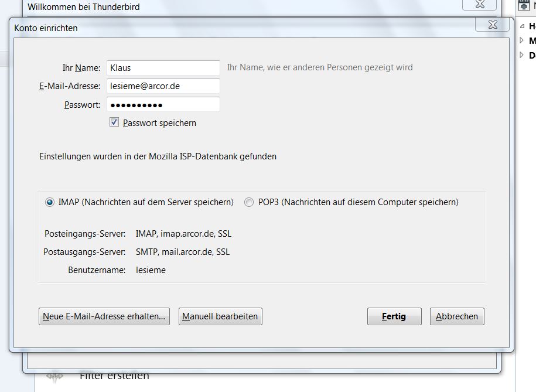The image size is (536, 392).
Task: Click the Abbrechen button
Action: (457, 316)
